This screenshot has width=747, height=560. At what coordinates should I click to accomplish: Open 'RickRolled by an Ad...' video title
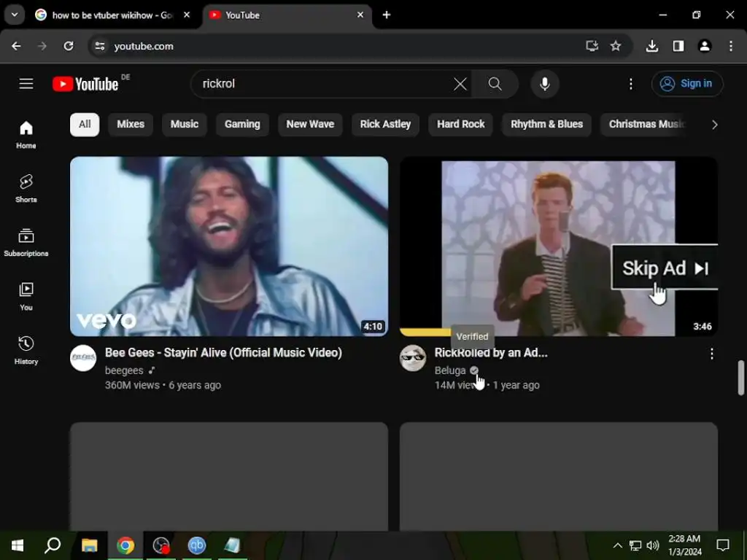tap(491, 353)
